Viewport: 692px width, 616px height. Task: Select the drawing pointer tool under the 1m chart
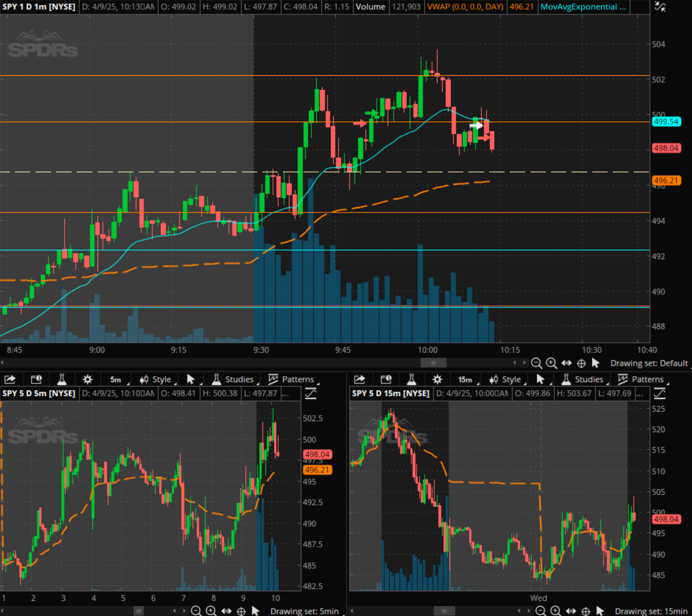pyautogui.click(x=596, y=363)
